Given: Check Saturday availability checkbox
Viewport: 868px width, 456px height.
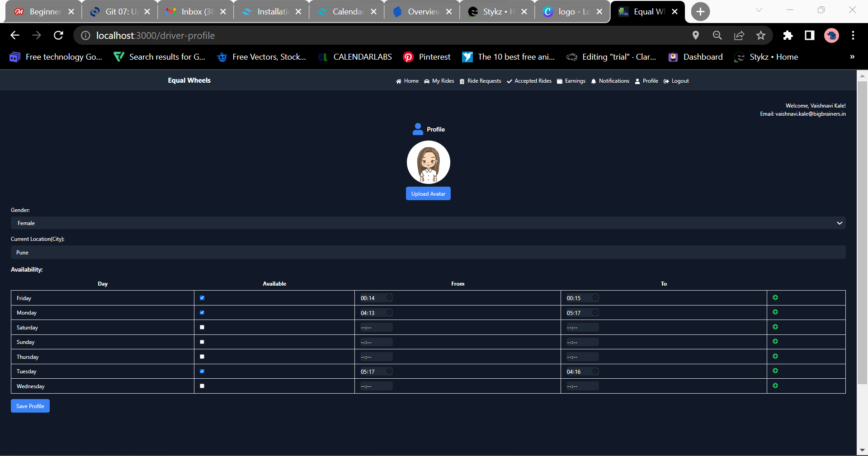Looking at the screenshot, I should tap(202, 327).
